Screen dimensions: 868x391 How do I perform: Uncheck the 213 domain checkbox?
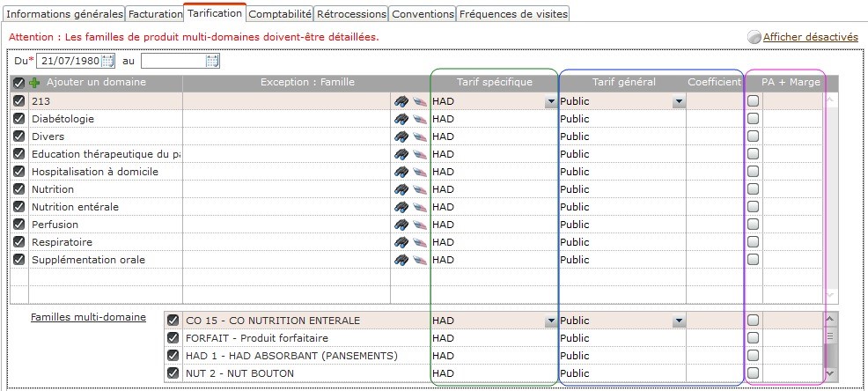(x=18, y=100)
